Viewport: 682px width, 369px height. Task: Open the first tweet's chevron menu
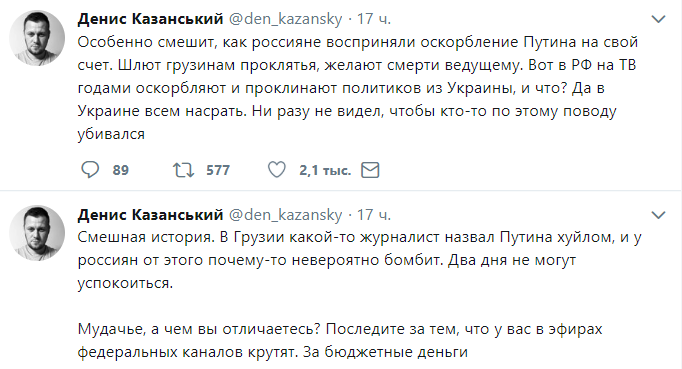[x=658, y=20]
